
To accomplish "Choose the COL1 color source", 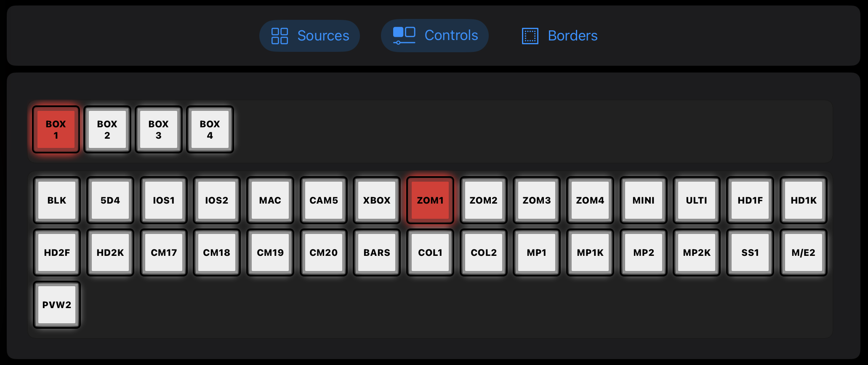I will (430, 252).
